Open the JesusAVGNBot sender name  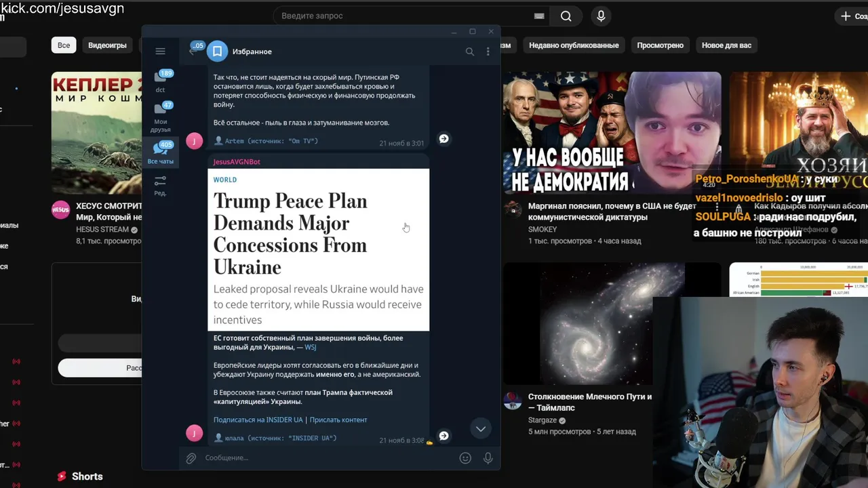tap(237, 162)
